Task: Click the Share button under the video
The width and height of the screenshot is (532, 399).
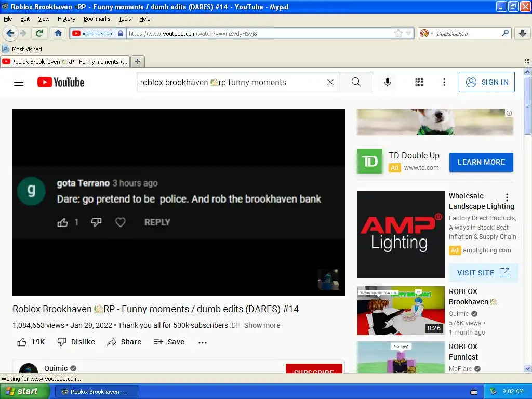Action: (x=124, y=342)
